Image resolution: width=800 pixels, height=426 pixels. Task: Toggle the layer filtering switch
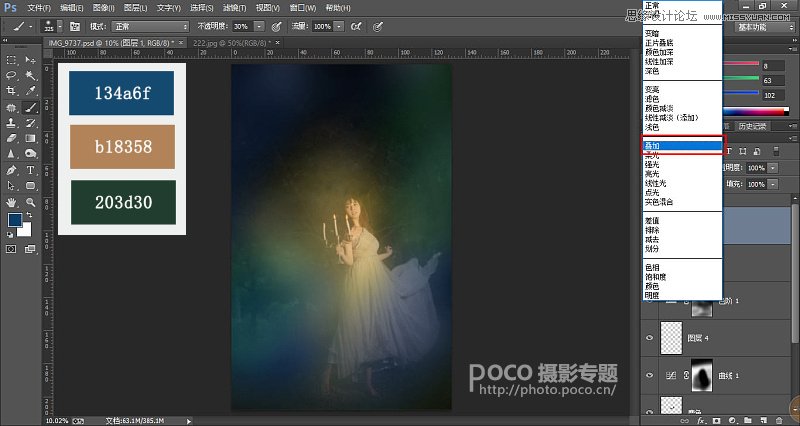pyautogui.click(x=776, y=151)
